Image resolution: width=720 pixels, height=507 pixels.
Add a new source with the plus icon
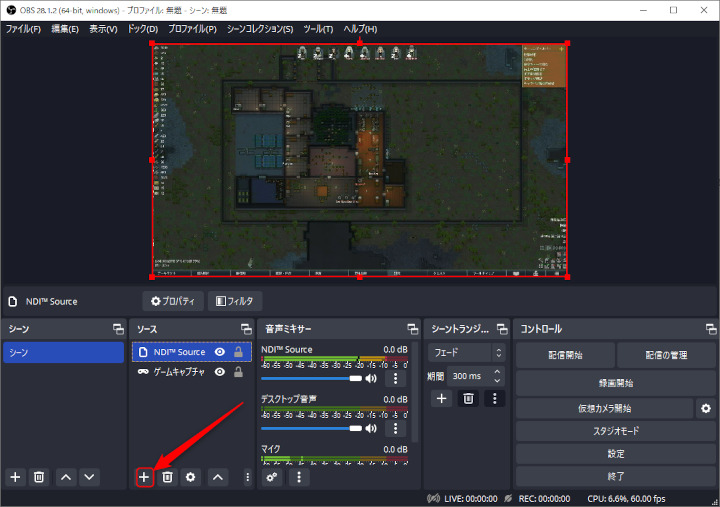[144, 477]
